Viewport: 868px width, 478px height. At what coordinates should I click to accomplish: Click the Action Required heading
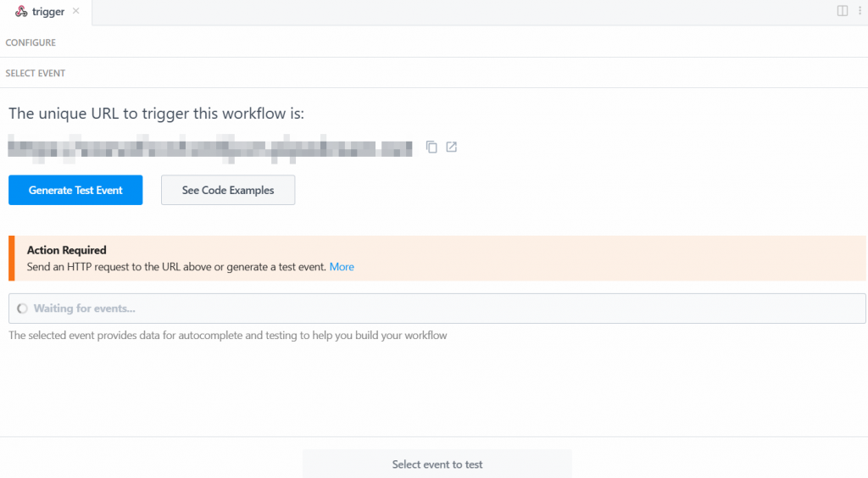[x=67, y=250]
